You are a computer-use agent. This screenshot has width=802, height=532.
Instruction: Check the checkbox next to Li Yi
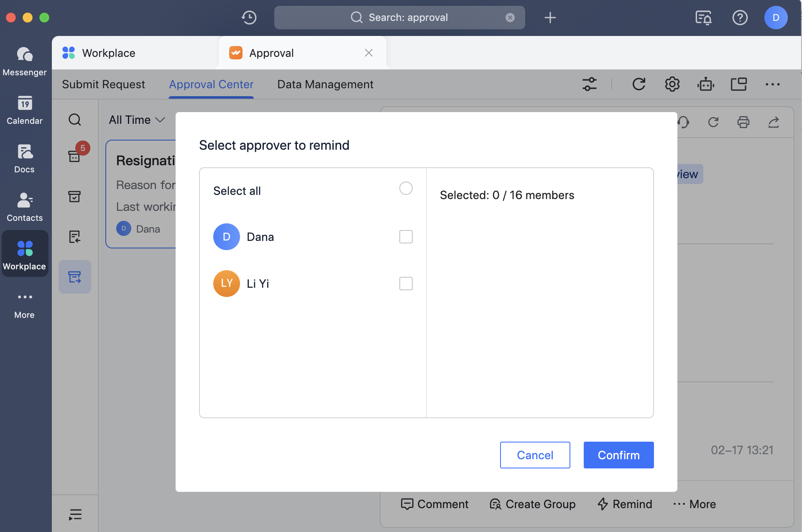[406, 284]
